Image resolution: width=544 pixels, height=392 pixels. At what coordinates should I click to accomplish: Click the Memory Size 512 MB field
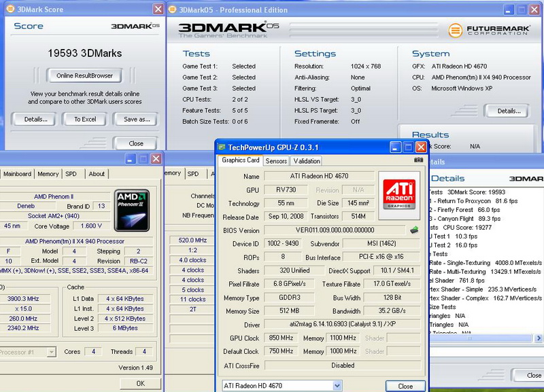click(289, 311)
